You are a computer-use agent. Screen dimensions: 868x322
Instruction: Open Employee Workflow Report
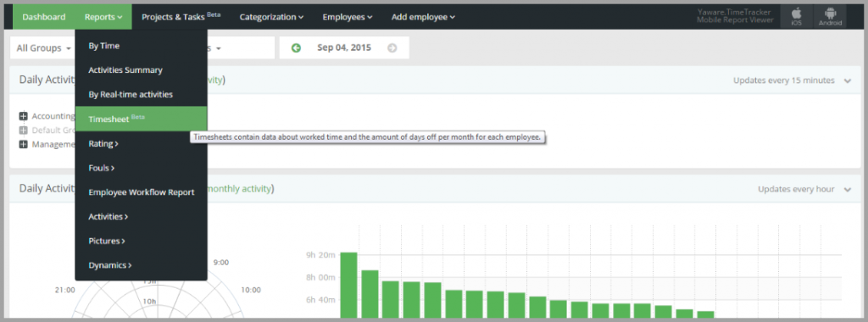tap(142, 192)
